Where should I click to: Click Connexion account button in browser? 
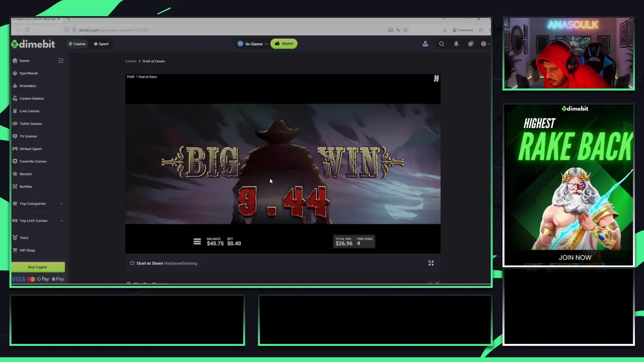tap(463, 30)
